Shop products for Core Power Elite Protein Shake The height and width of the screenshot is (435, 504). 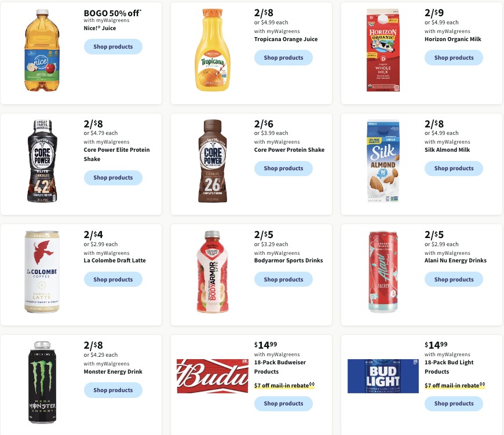(x=113, y=177)
